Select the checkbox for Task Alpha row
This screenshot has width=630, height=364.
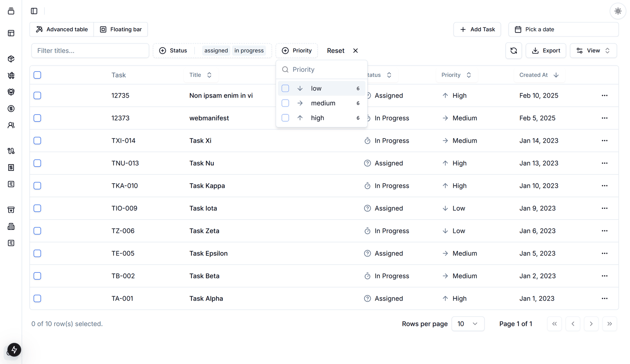pos(37,298)
